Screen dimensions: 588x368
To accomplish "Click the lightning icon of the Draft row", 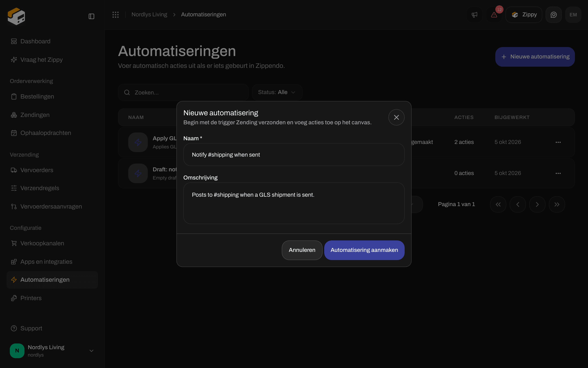I will click(138, 173).
